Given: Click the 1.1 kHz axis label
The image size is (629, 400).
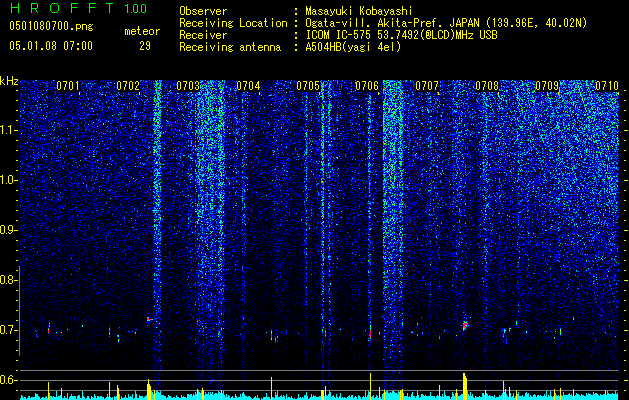Looking at the screenshot, I should (8, 130).
